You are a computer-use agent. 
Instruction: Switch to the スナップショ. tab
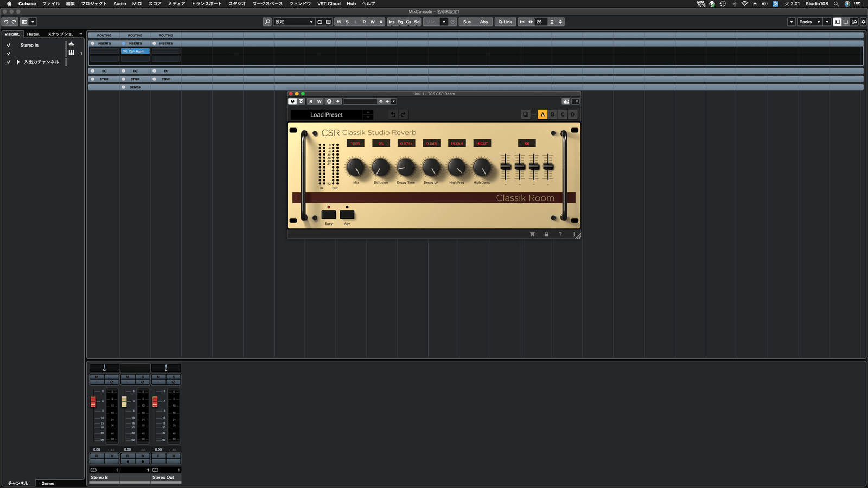(60, 34)
